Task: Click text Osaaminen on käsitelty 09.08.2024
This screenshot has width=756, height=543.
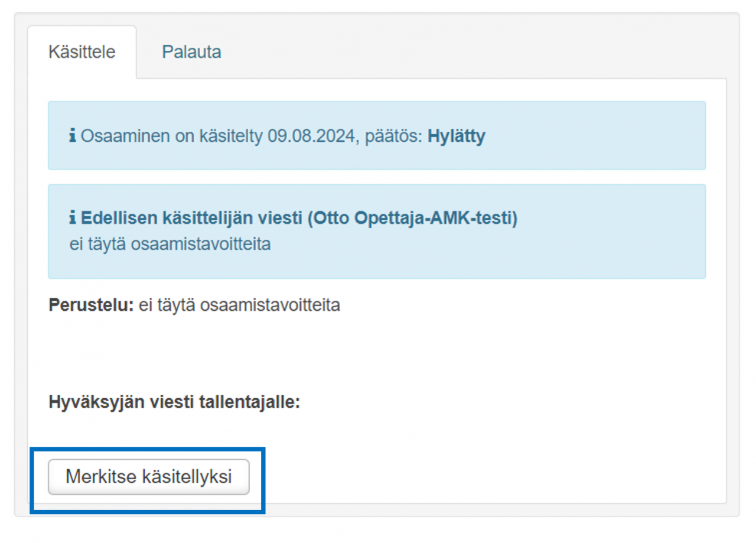Action: pyautogui.click(x=218, y=136)
